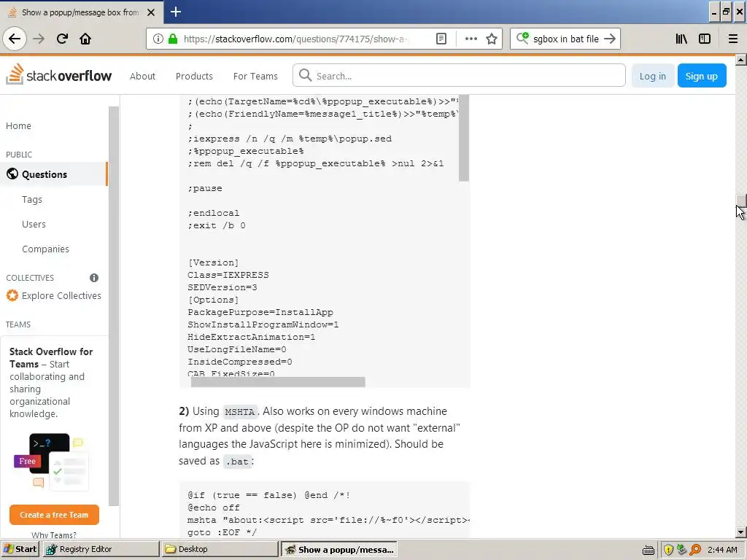Open the About menu item
The height and width of the screenshot is (560, 747).
[142, 76]
